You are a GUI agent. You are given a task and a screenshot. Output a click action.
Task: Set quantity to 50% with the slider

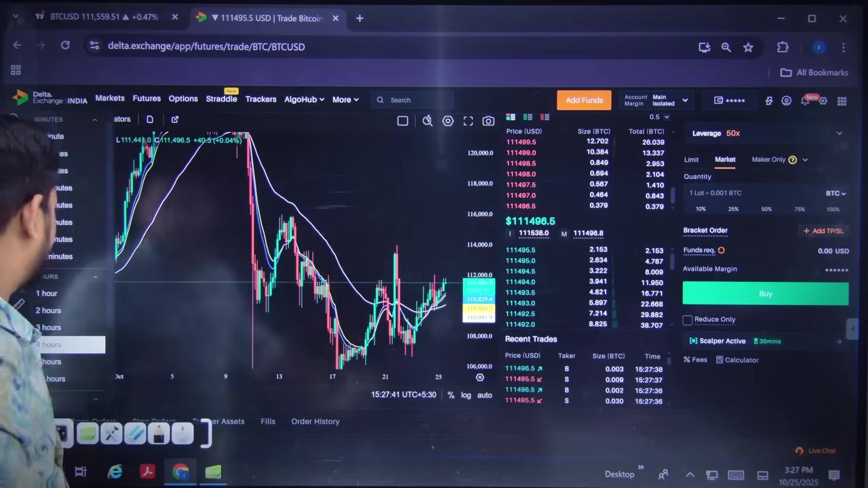pyautogui.click(x=766, y=209)
